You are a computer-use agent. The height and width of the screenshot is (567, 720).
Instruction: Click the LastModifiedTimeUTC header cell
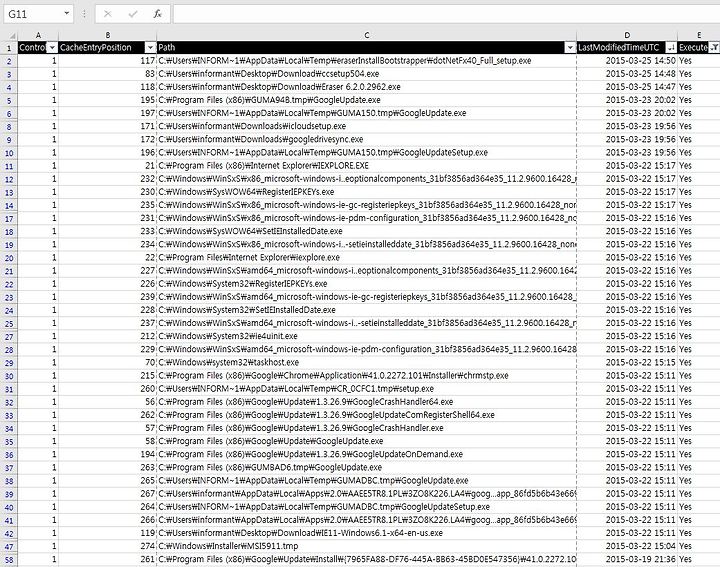[627, 47]
